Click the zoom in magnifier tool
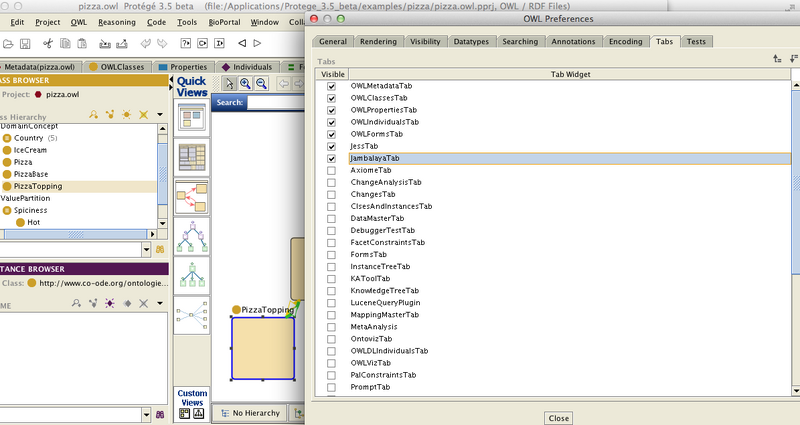The image size is (800, 425). [x=245, y=84]
